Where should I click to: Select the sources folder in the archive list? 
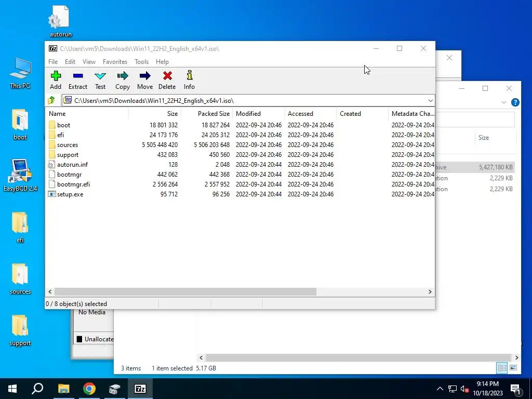click(x=67, y=145)
